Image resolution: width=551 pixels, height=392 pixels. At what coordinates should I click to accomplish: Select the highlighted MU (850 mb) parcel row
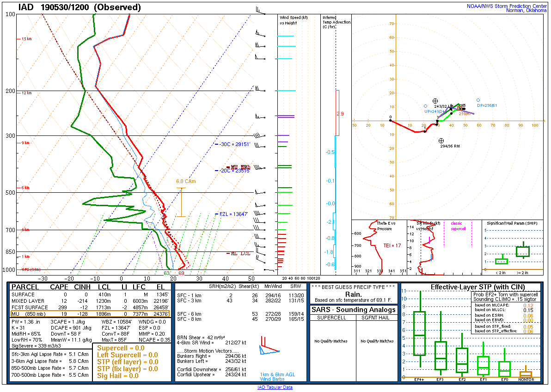point(90,314)
